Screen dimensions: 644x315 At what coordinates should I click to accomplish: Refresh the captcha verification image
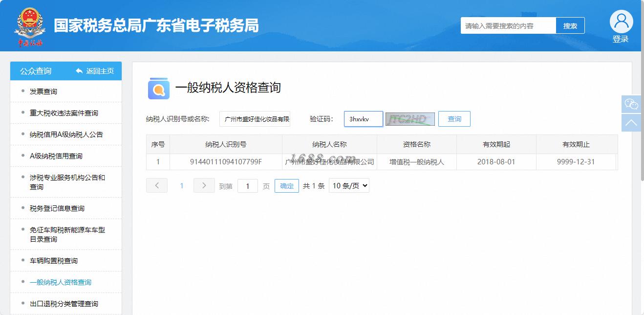[x=410, y=119]
